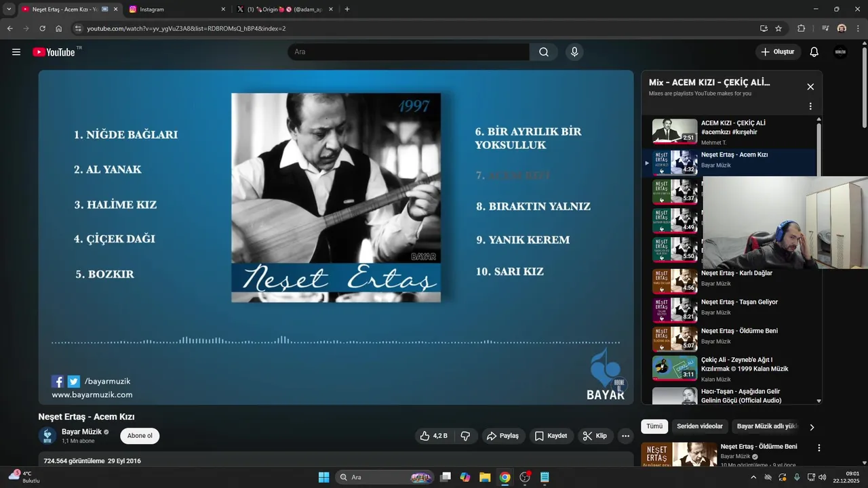This screenshot has height=488, width=868.
Task: Open options for Öldürme Beni recommendation
Action: pyautogui.click(x=819, y=448)
